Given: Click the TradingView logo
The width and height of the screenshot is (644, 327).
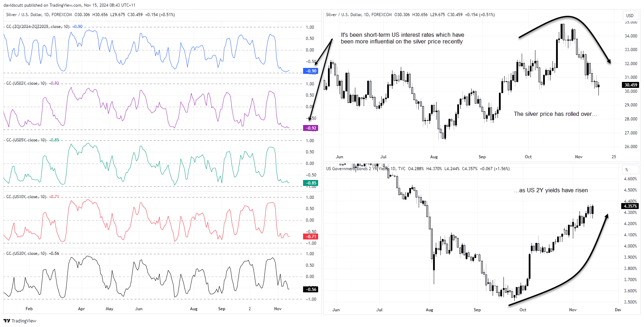Looking at the screenshot, I should click(20, 321).
